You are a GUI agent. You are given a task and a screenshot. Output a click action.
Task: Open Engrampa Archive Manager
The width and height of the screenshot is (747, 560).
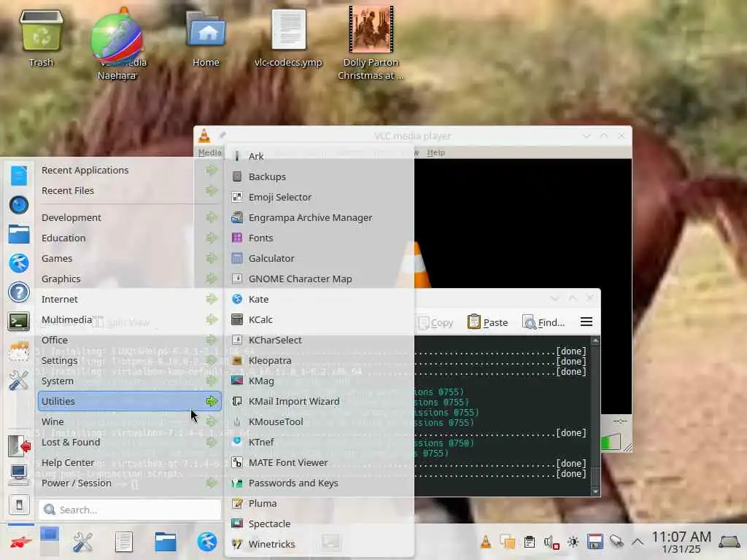(x=320, y=217)
